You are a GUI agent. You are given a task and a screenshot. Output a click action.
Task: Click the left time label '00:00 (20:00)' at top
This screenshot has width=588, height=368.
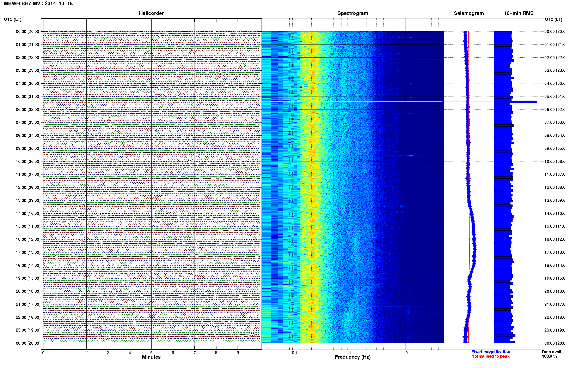click(x=28, y=31)
